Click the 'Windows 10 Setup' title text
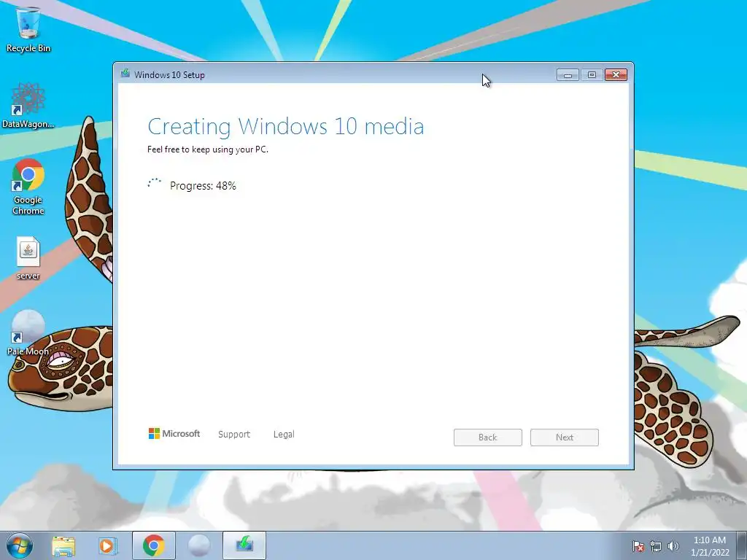This screenshot has width=747, height=560. 169,75
